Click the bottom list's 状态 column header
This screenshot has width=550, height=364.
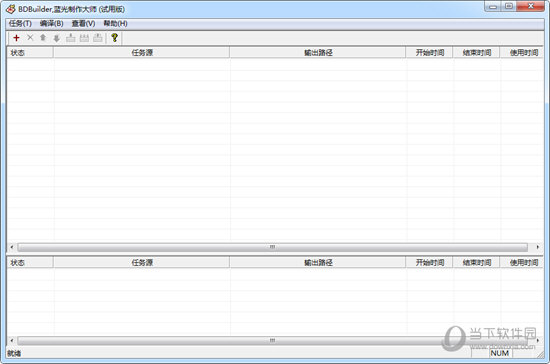pyautogui.click(x=30, y=263)
